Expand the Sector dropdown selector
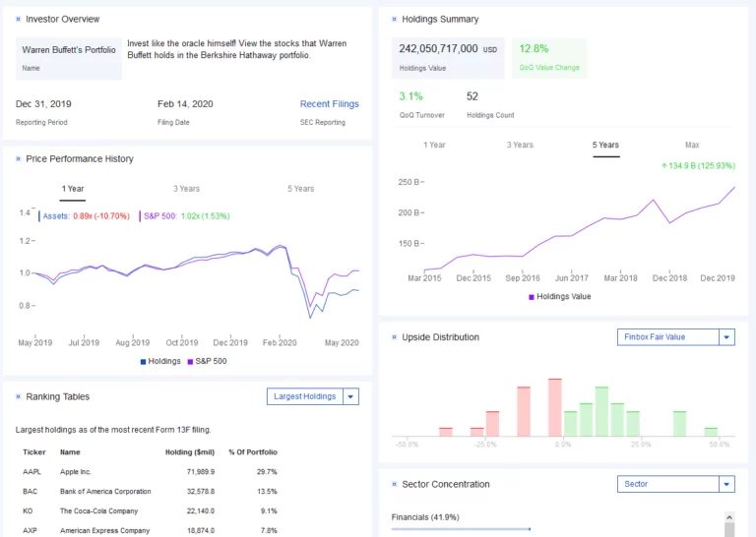The image size is (756, 537). point(678,484)
